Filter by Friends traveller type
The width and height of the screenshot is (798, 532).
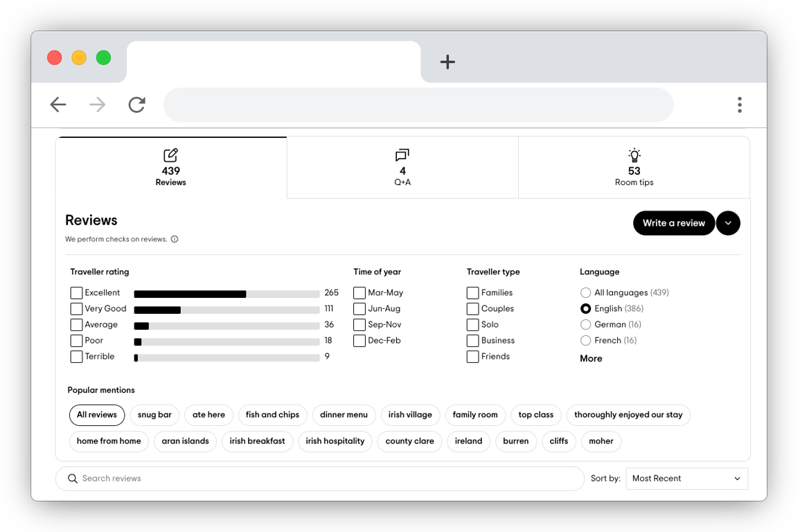pos(472,356)
